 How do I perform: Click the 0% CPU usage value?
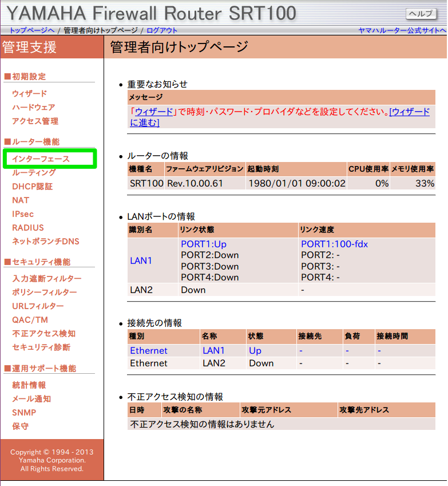click(382, 183)
